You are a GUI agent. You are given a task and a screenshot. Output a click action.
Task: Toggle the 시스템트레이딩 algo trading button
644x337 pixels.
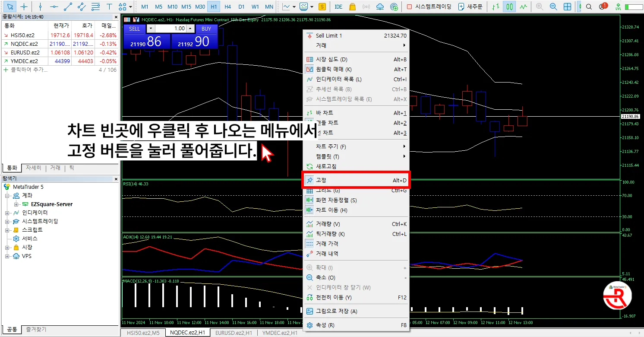[x=429, y=6]
